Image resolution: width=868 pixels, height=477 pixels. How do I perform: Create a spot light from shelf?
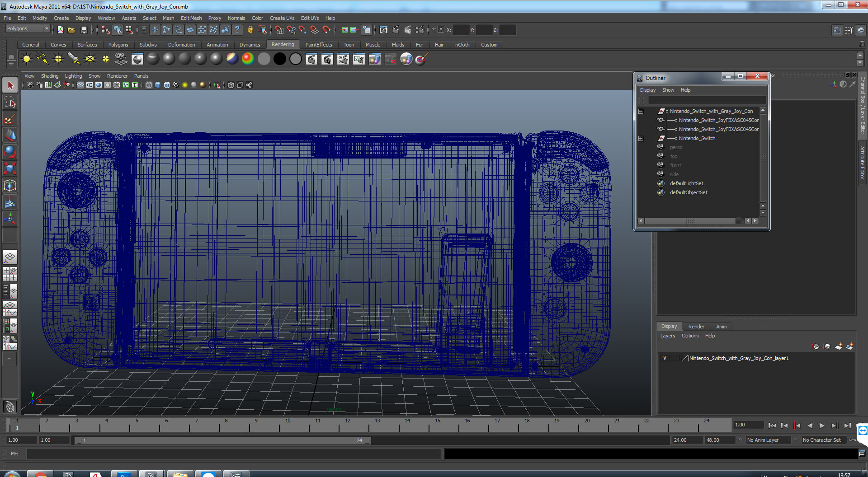(74, 59)
